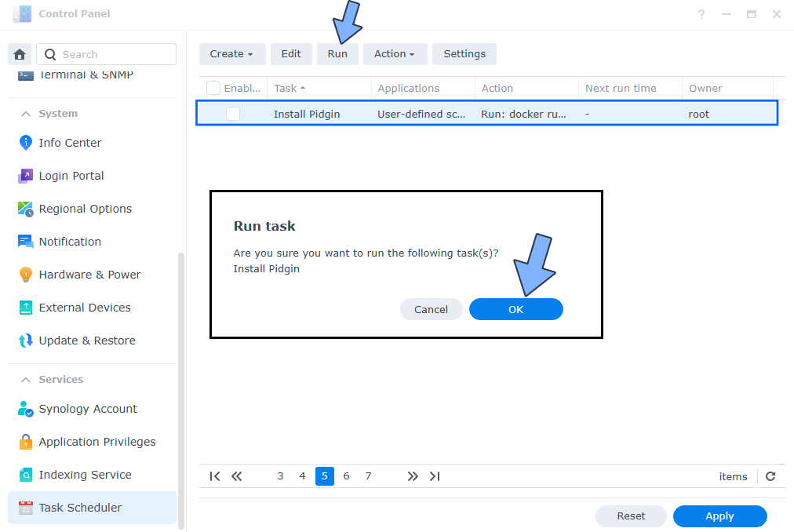The height and width of the screenshot is (532, 794).
Task: Click the Control Panel title icon
Action: [x=22, y=13]
